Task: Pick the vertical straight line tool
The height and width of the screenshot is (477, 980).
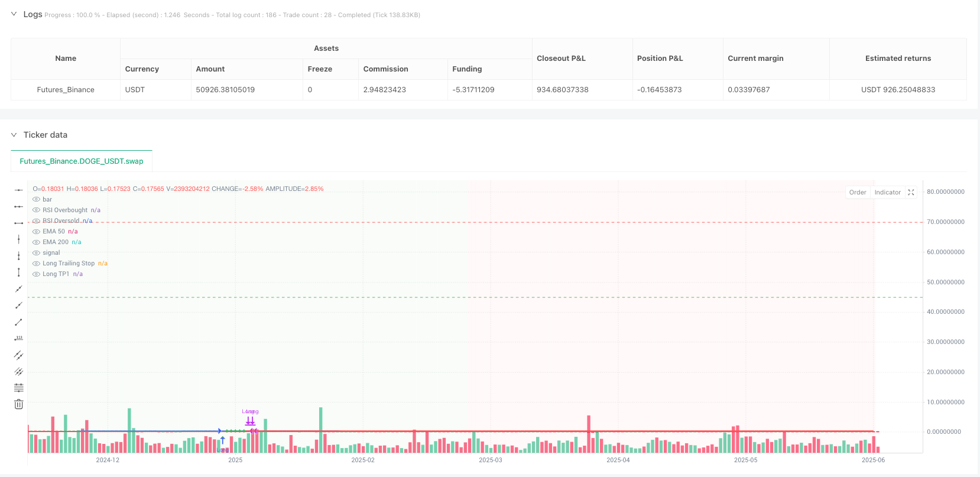Action: click(19, 239)
